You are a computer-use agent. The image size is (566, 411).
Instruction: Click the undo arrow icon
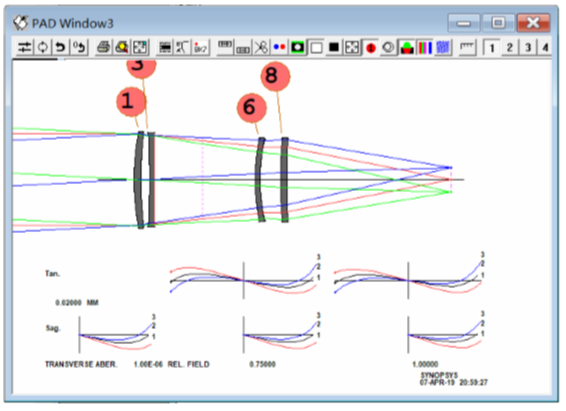coord(61,47)
